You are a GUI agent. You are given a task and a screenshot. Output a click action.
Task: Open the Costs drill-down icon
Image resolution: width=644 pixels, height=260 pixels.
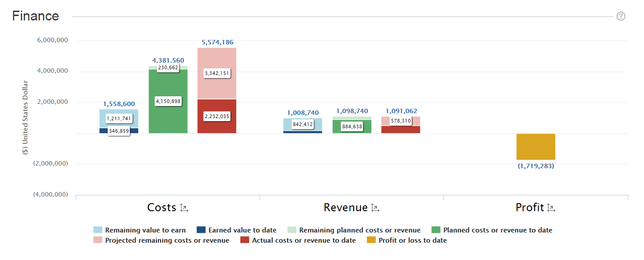[184, 208]
